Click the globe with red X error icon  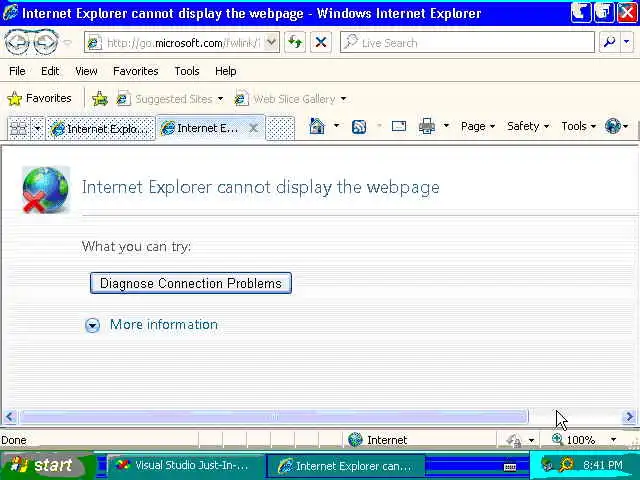46,190
